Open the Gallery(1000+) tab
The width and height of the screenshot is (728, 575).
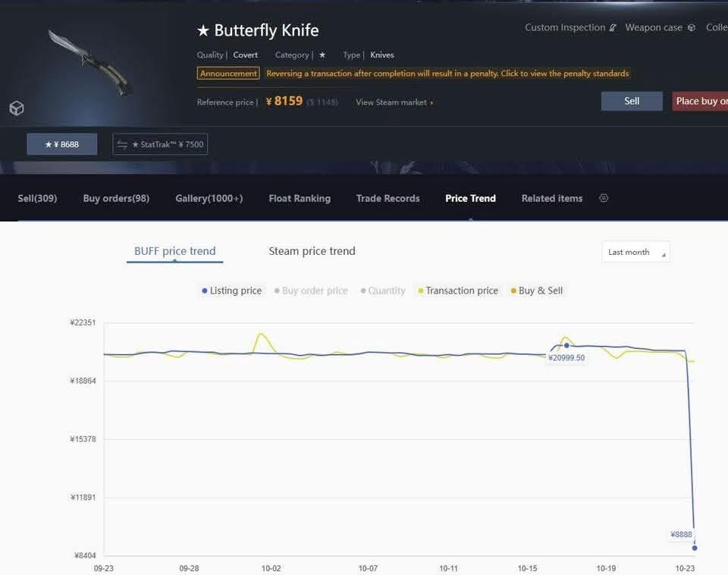[x=209, y=198]
